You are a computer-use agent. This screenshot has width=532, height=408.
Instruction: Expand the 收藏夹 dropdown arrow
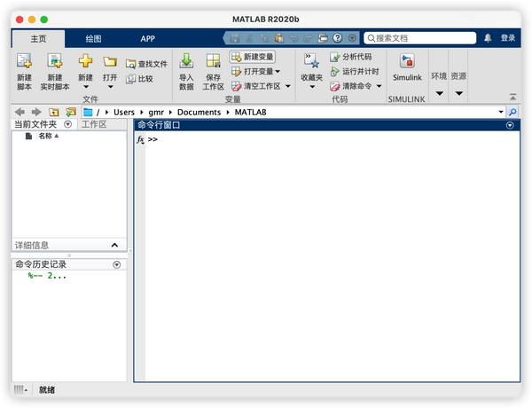[x=312, y=87]
